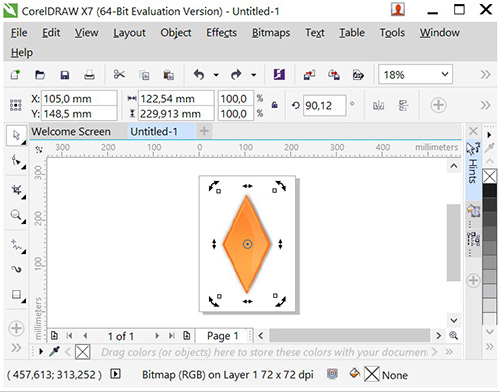This screenshot has height=392, width=500.
Task: Click the Publish to PDF icon
Action: coord(358,75)
